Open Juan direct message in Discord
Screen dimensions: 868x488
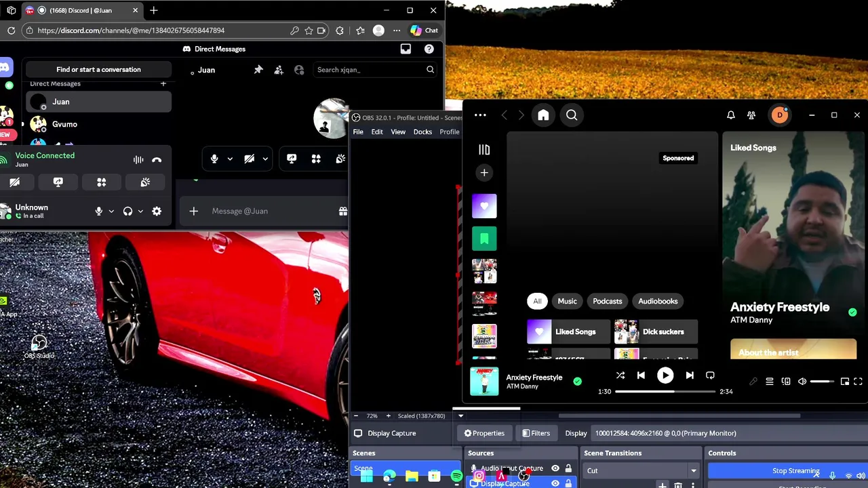tap(98, 102)
